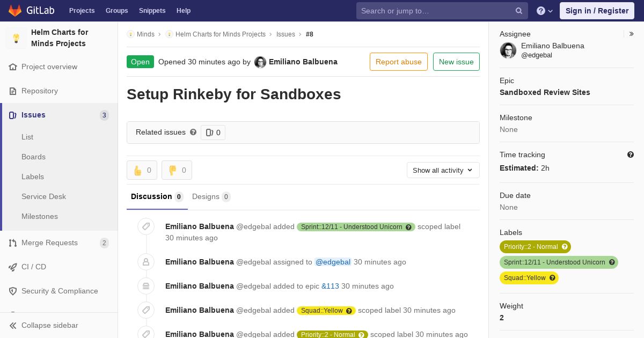
Task: Click the Related issues help icon
Action: [x=193, y=132]
